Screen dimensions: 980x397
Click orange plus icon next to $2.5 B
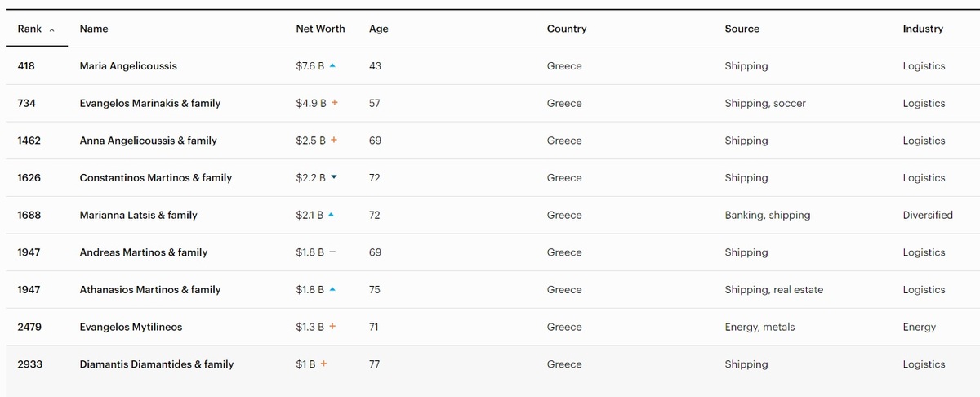[334, 141]
